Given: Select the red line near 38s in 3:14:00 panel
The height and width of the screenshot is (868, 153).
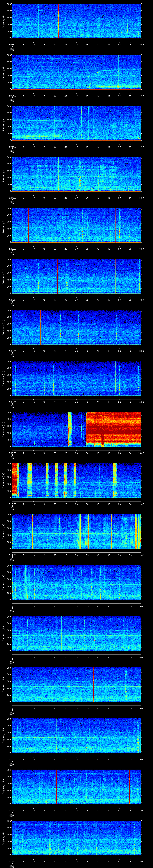Looking at the screenshot, I should tap(94, 684).
